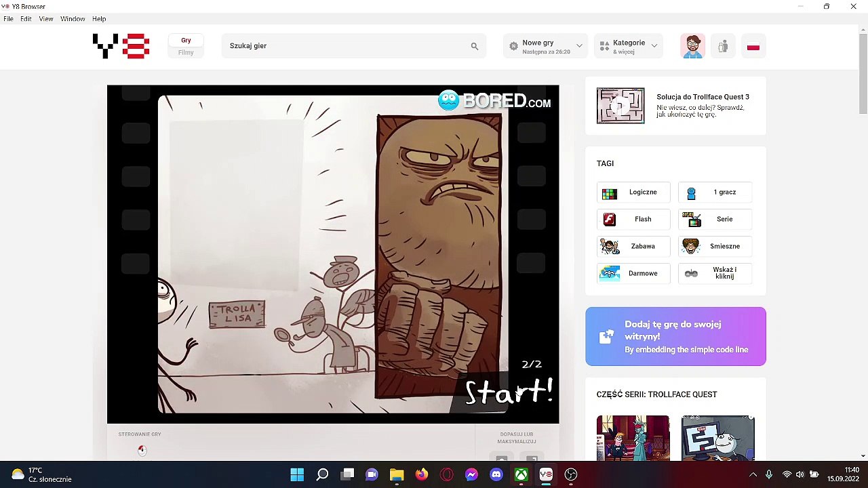Select the Logiczne tag
The width and height of the screenshot is (868, 488).
[x=633, y=192]
